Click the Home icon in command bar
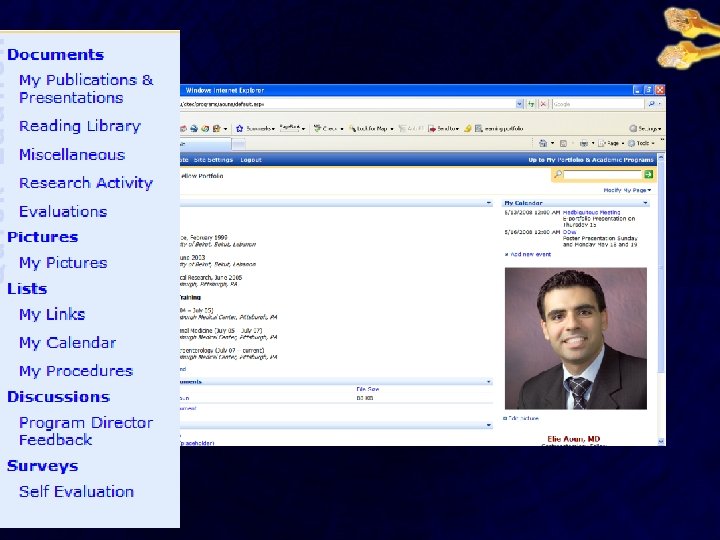 pos(543,143)
